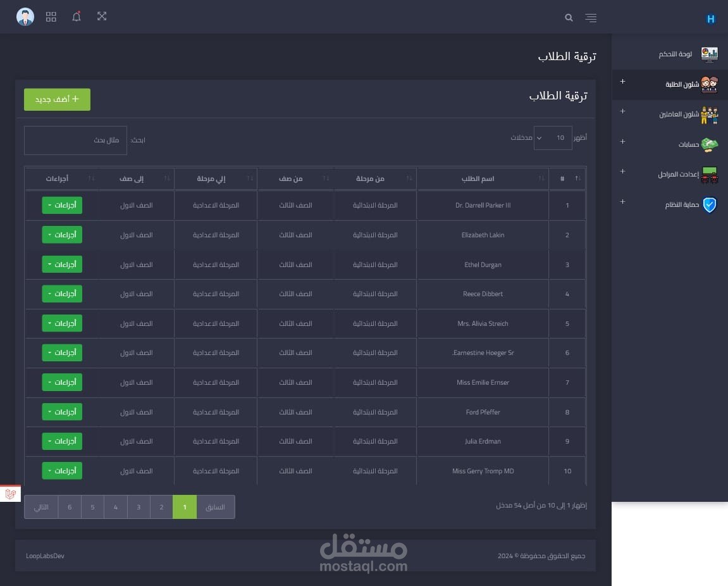728x586 pixels.
Task: Go to previous page السابق
Action: tap(216, 507)
